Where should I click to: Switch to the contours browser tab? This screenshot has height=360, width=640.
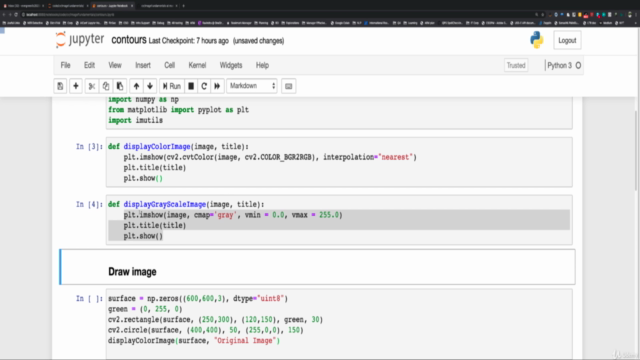pos(113,6)
